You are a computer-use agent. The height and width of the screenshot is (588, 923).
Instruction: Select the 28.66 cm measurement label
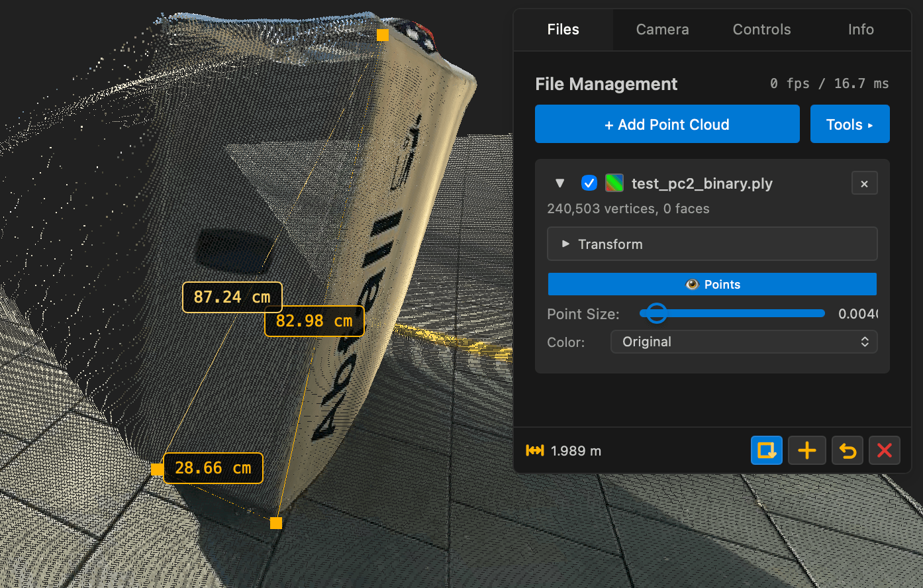click(x=213, y=468)
